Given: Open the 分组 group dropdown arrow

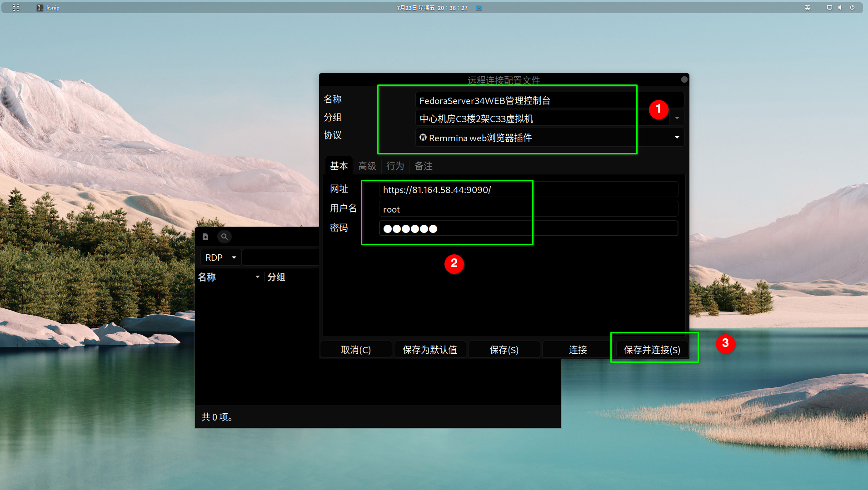Looking at the screenshot, I should pyautogui.click(x=676, y=118).
